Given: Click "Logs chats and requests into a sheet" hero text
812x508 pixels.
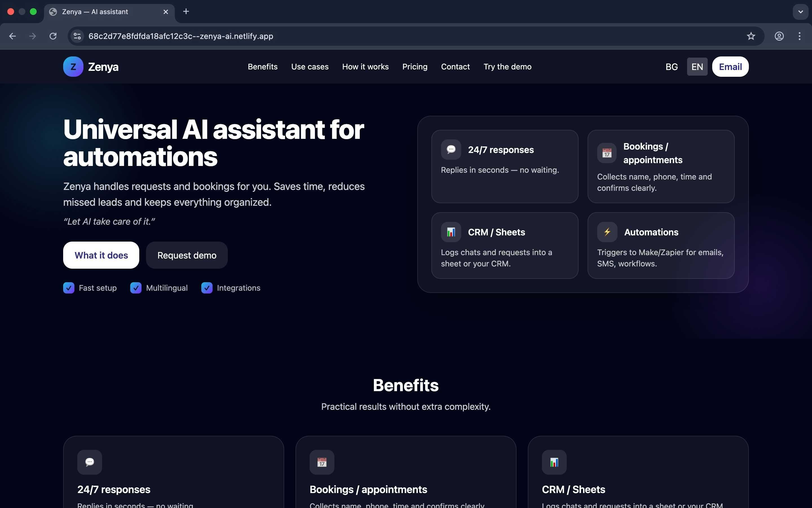Looking at the screenshot, I should pyautogui.click(x=496, y=258).
